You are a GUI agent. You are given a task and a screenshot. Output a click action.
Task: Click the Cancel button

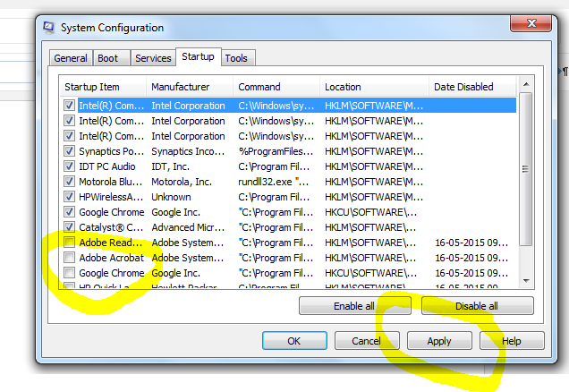[367, 341]
